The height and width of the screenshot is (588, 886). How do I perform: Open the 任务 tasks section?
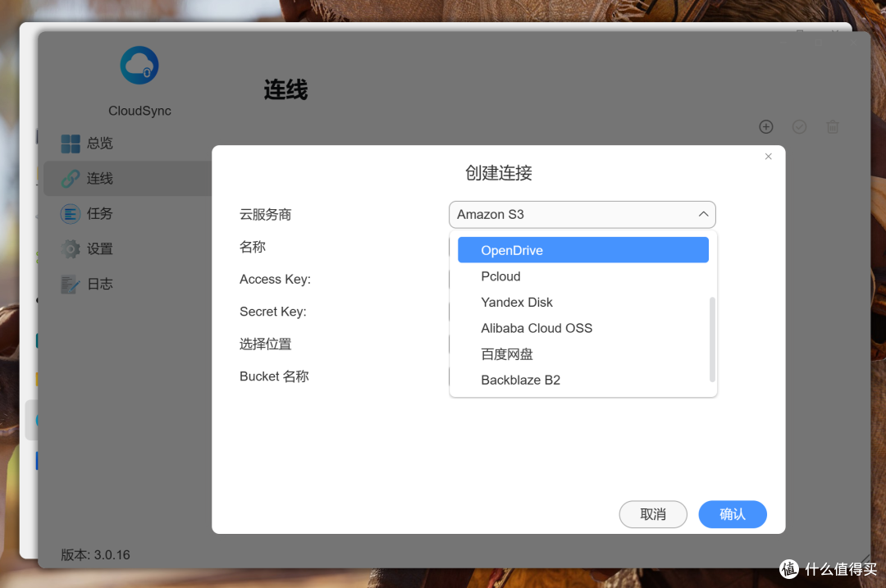127,213
